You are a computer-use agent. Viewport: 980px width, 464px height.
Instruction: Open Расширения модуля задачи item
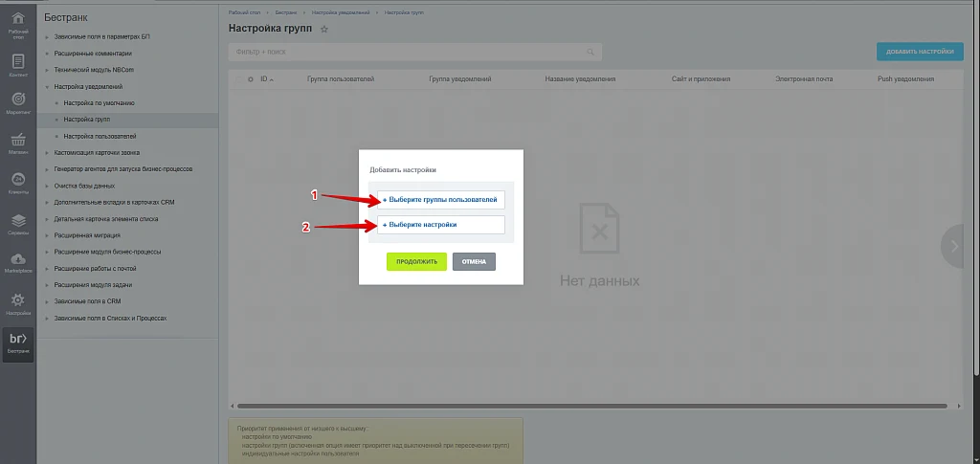[x=93, y=285]
